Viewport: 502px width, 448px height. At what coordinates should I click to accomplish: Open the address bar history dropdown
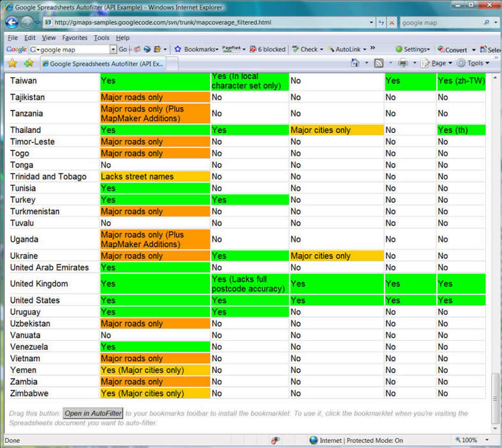[371, 22]
